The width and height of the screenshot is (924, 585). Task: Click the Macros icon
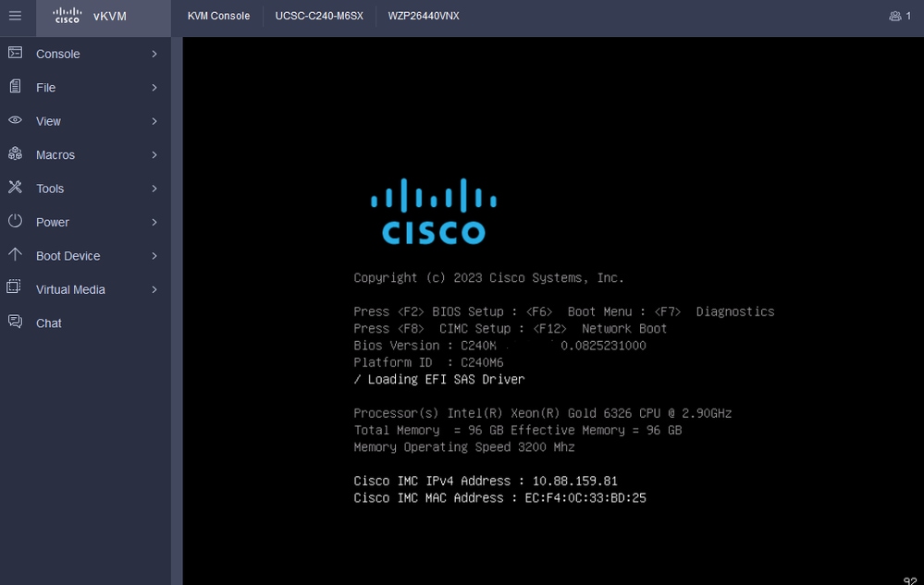[16, 153]
